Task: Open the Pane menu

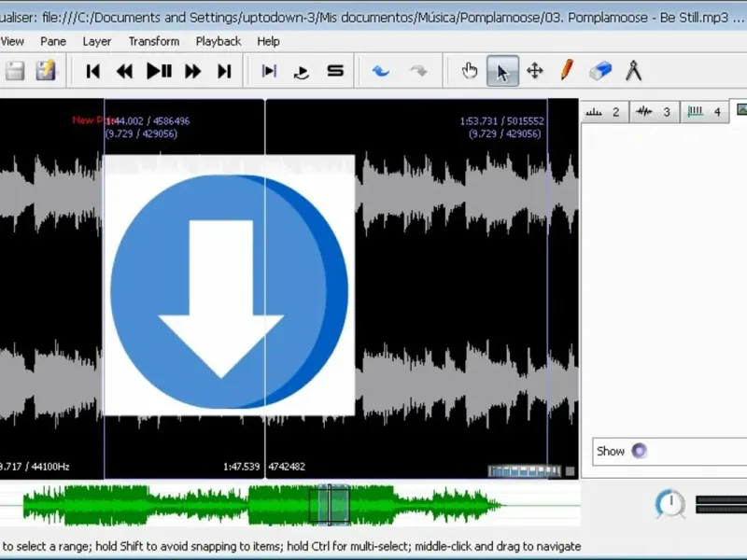Action: (53, 41)
